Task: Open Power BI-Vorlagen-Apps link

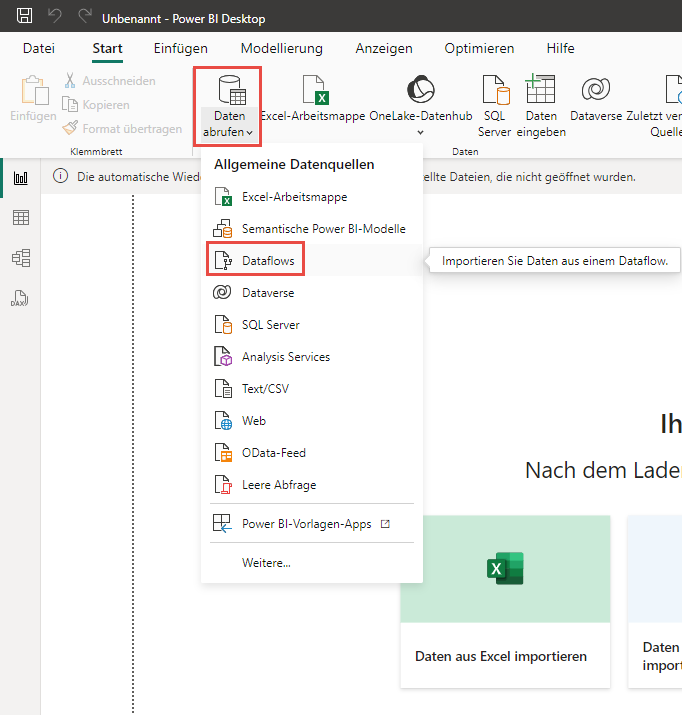Action: (x=312, y=524)
